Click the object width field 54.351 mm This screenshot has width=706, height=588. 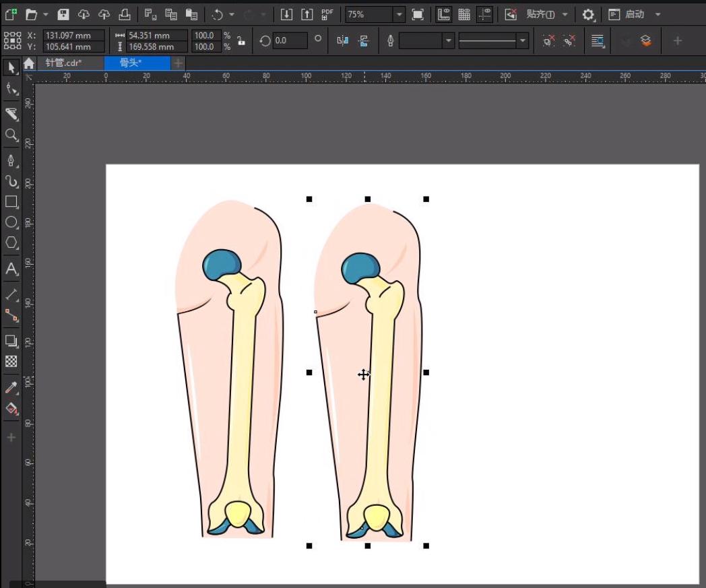coord(157,35)
